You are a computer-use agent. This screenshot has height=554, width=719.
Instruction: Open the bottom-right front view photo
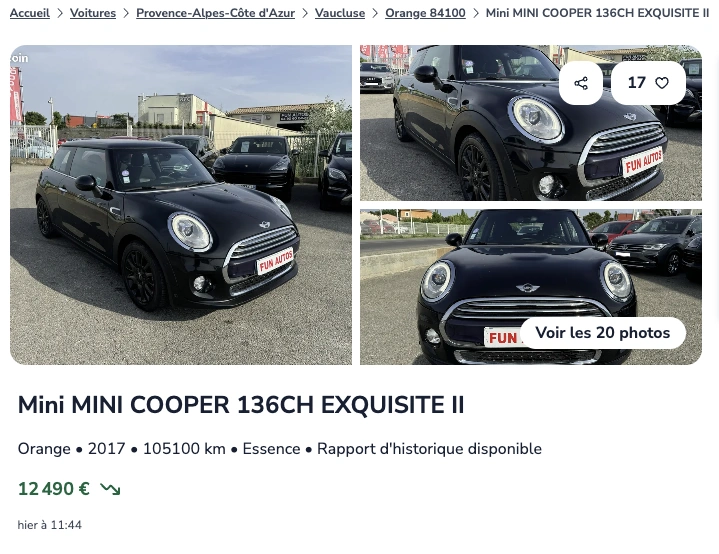click(531, 287)
